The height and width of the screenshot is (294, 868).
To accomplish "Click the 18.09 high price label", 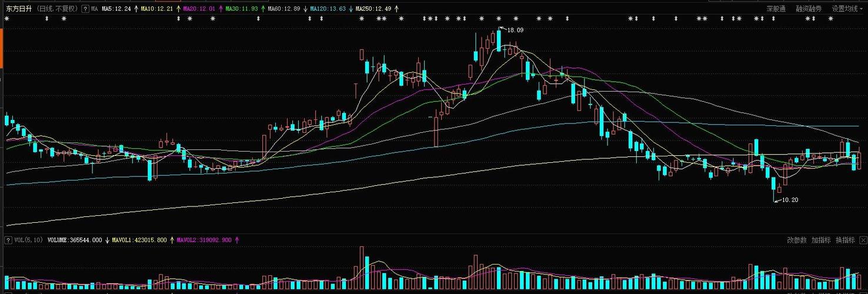I will click(x=515, y=29).
